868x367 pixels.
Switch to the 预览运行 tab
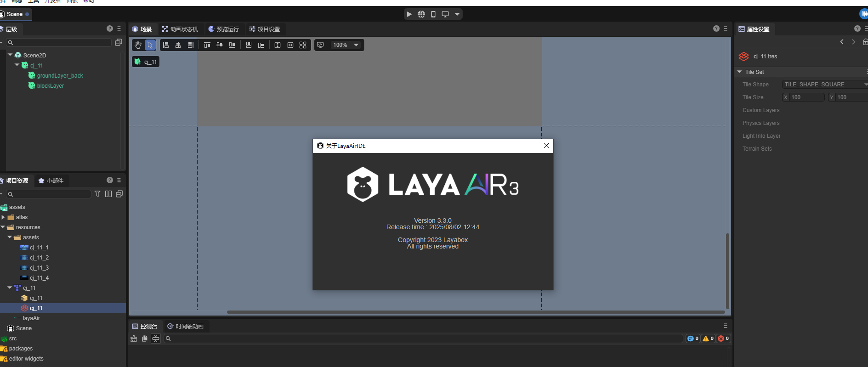coord(224,29)
